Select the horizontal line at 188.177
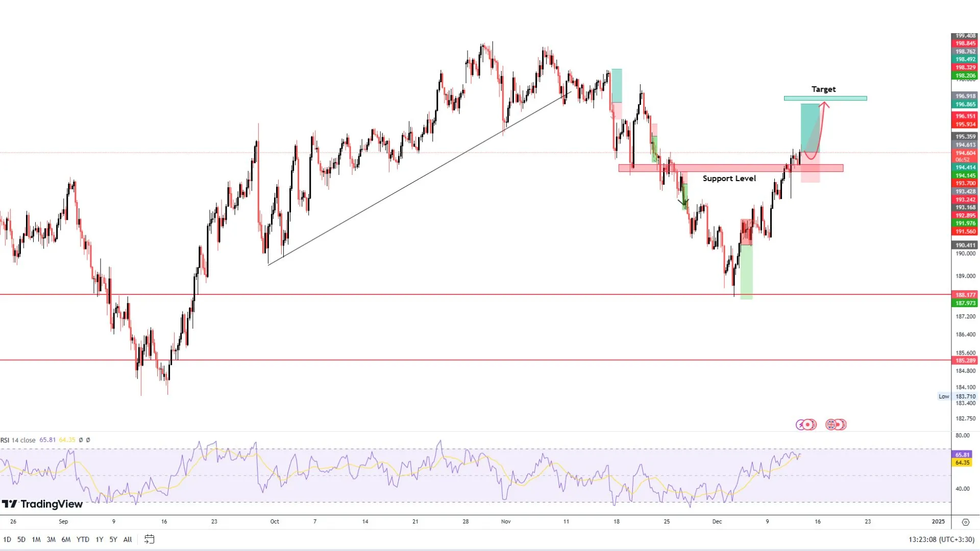980x551 pixels. (475, 294)
